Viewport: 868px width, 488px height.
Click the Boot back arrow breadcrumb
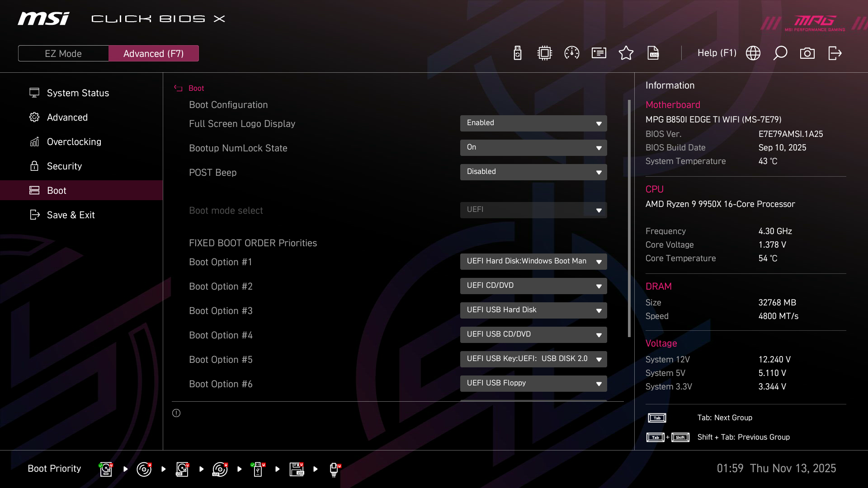point(179,89)
